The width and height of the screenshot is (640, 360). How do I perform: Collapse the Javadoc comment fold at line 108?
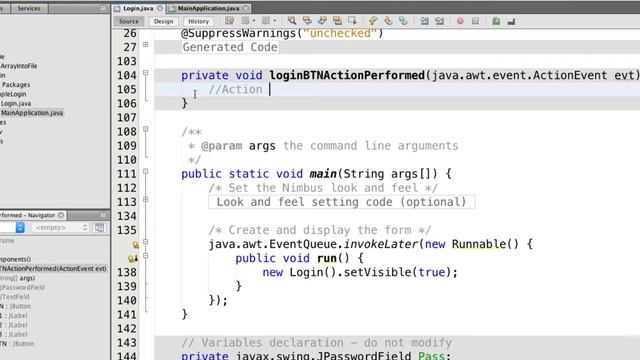point(146,129)
